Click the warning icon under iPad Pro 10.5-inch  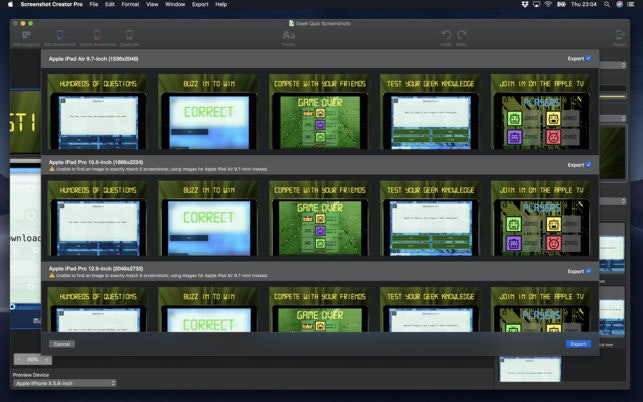pyautogui.click(x=52, y=169)
